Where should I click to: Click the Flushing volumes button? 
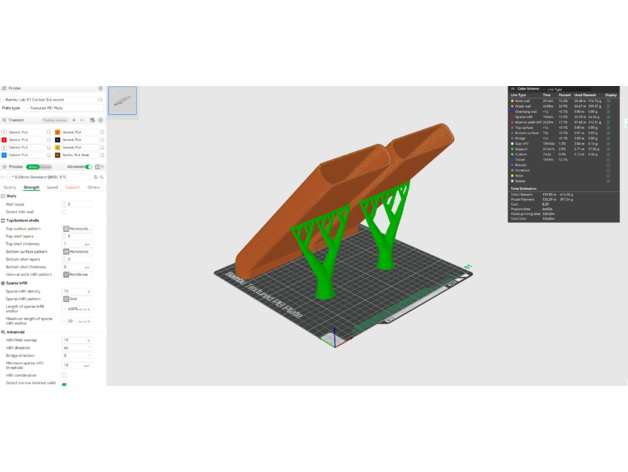[x=55, y=120]
